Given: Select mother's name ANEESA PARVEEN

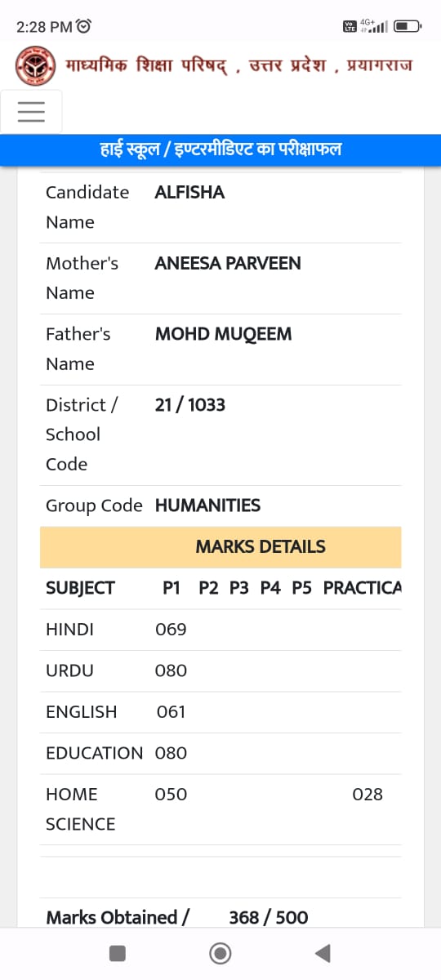Looking at the screenshot, I should (x=228, y=263).
